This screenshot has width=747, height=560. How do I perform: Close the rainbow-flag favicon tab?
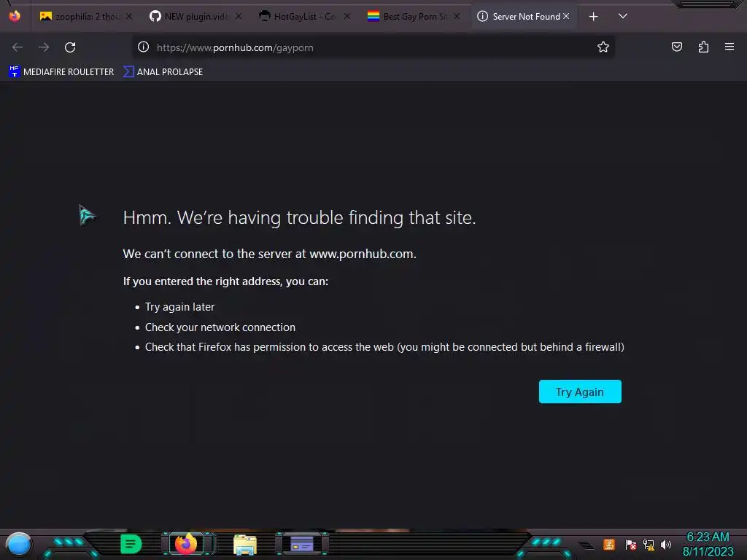457,16
